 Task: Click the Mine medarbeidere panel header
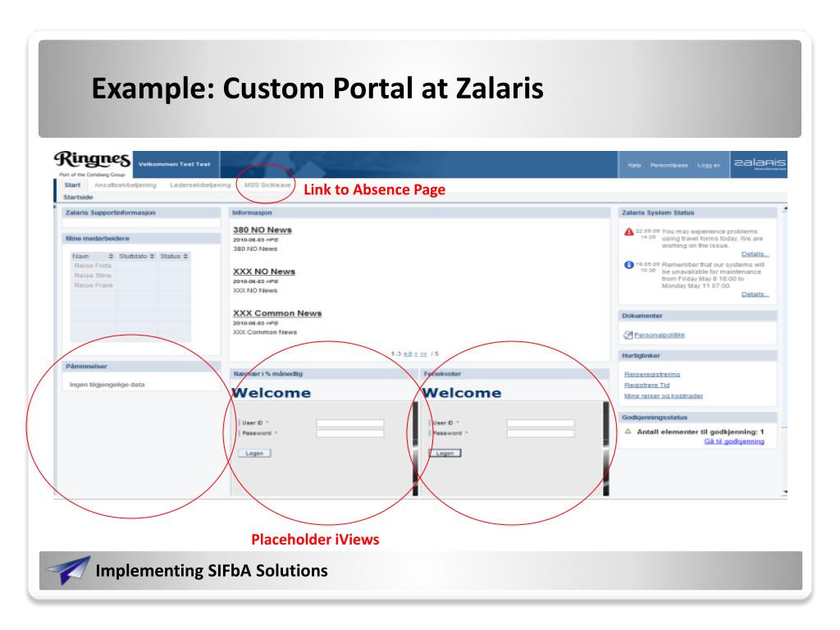click(x=141, y=239)
